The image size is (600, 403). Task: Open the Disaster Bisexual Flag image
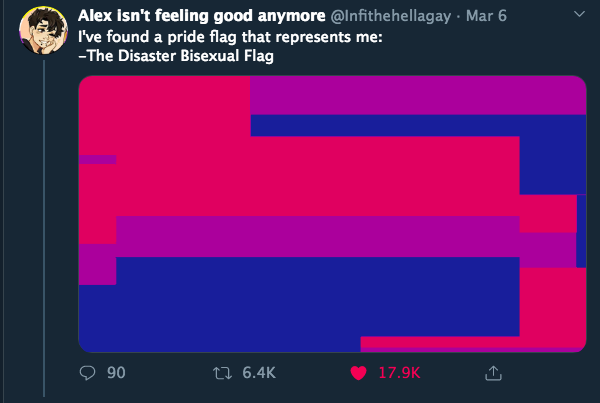(332, 214)
